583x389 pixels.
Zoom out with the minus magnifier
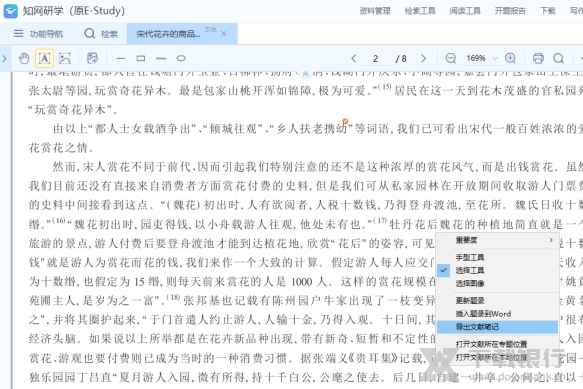[451, 58]
